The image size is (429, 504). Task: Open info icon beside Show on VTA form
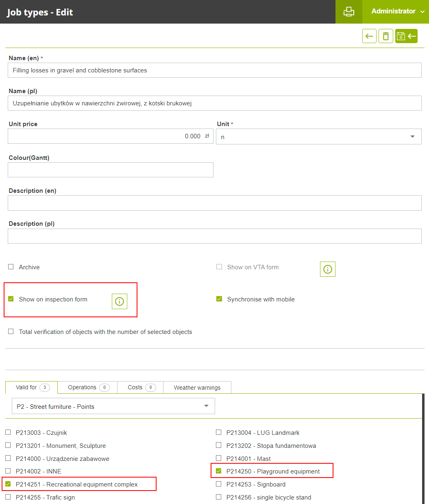coord(327,269)
